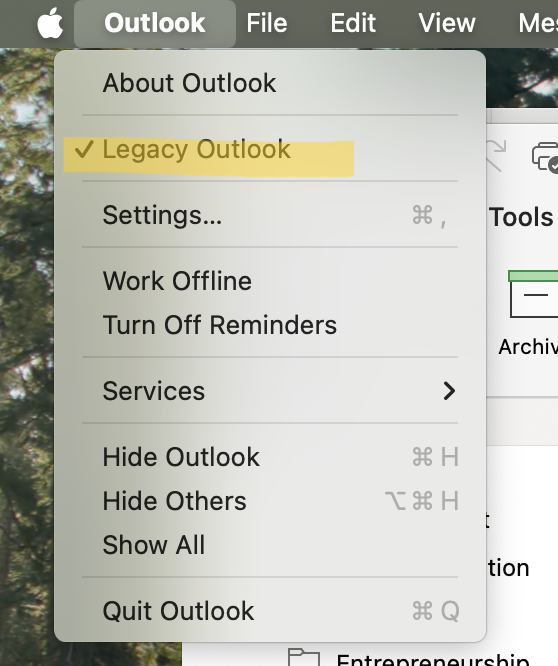
Task: Switch to the Tools ribbon tab
Action: 521,217
